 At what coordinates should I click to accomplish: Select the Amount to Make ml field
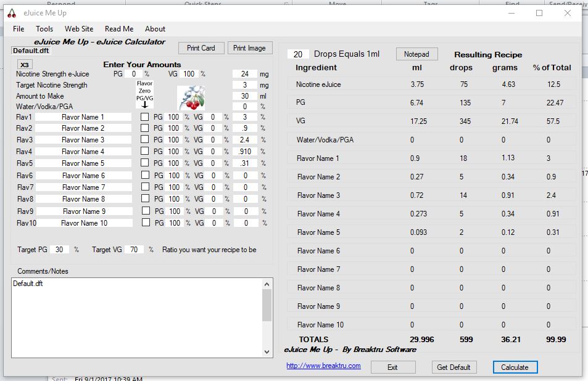pos(245,96)
